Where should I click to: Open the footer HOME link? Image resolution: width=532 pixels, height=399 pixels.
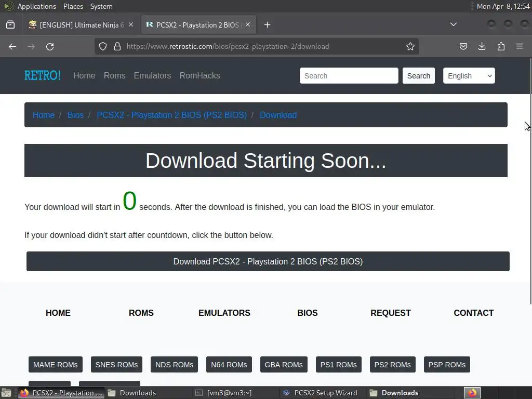point(58,313)
